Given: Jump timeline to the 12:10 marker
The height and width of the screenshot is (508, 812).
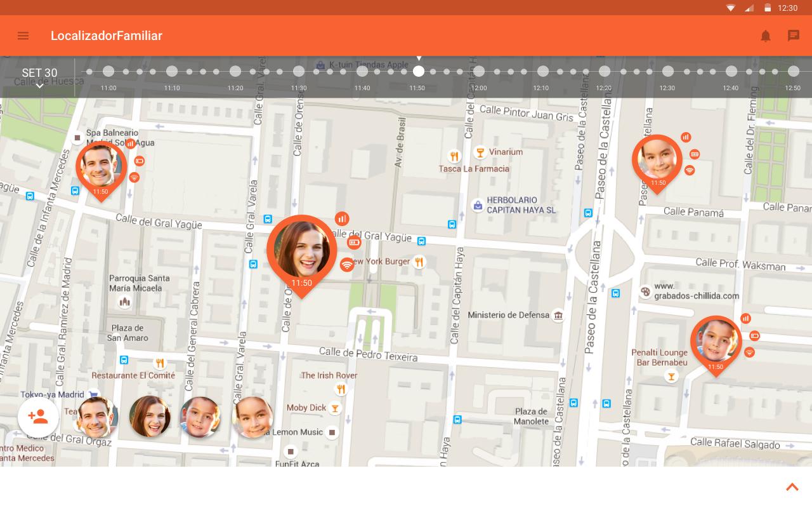Looking at the screenshot, I should click(x=542, y=72).
